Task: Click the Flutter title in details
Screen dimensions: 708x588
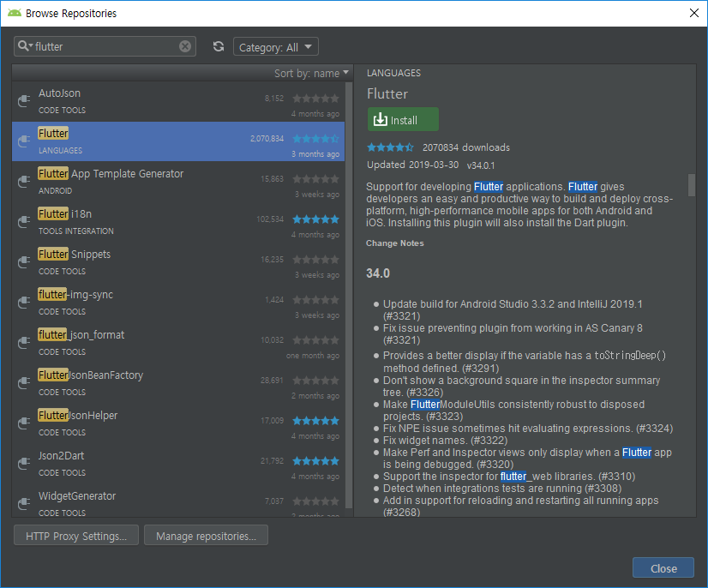Action: click(387, 93)
